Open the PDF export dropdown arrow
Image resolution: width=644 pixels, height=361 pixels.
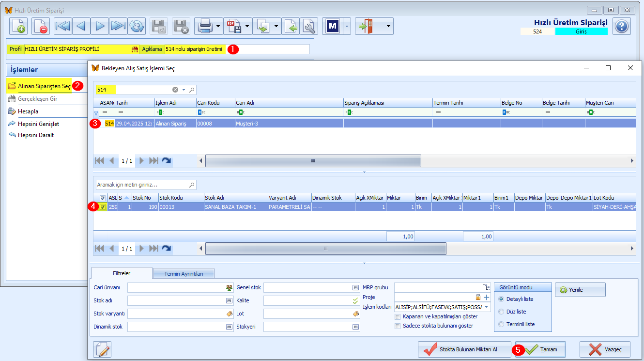click(x=247, y=26)
